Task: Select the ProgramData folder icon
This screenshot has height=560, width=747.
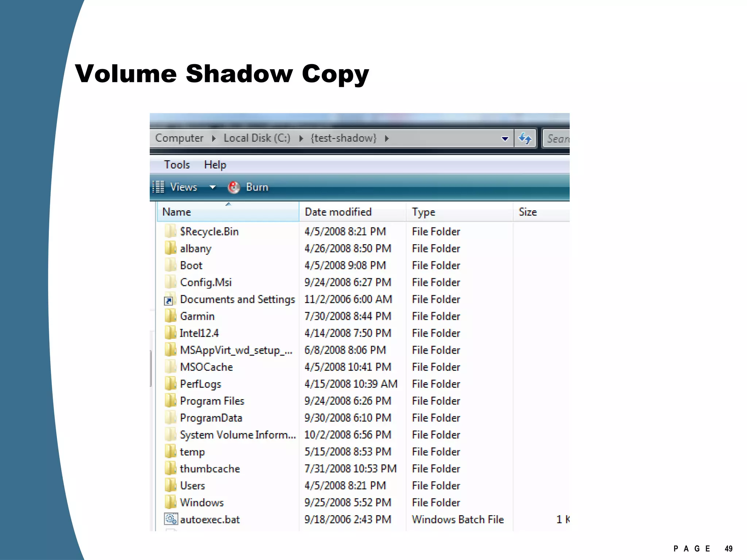Action: click(170, 418)
